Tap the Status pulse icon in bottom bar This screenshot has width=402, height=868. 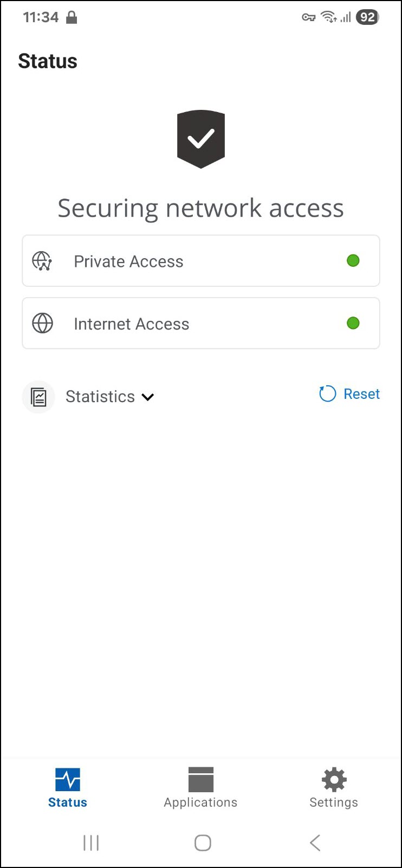tap(68, 780)
